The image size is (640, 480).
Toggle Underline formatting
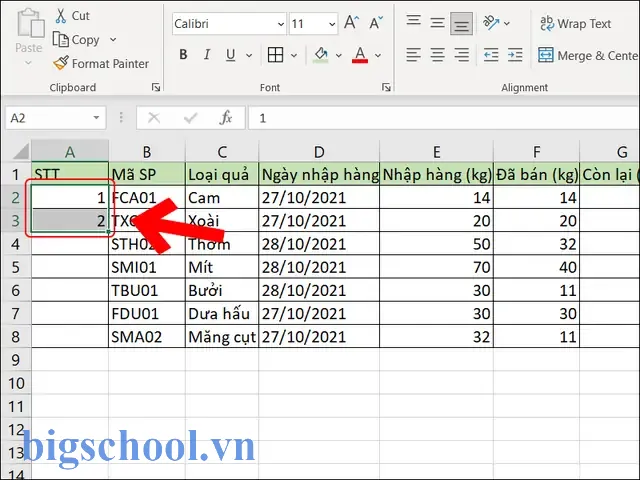click(x=231, y=54)
